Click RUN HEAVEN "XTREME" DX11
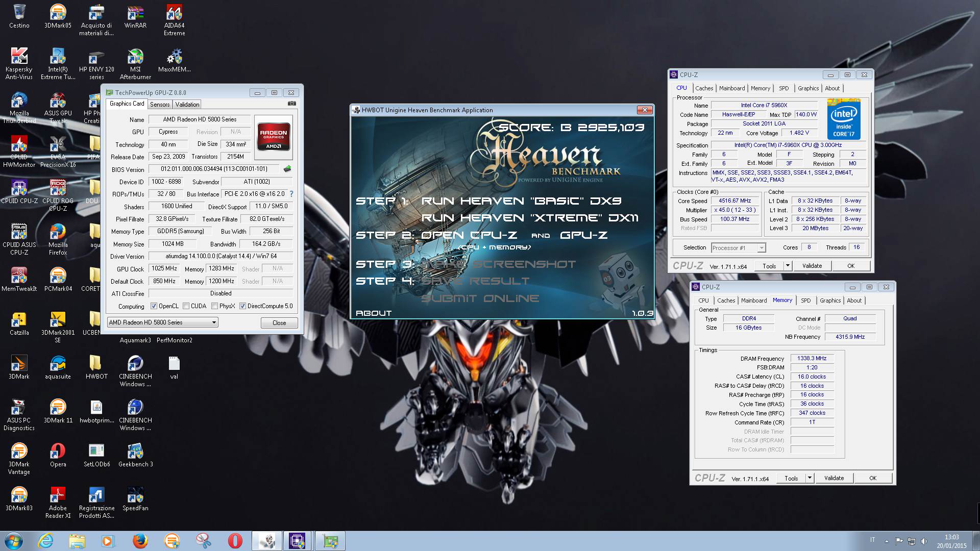The image size is (980, 551). [529, 218]
